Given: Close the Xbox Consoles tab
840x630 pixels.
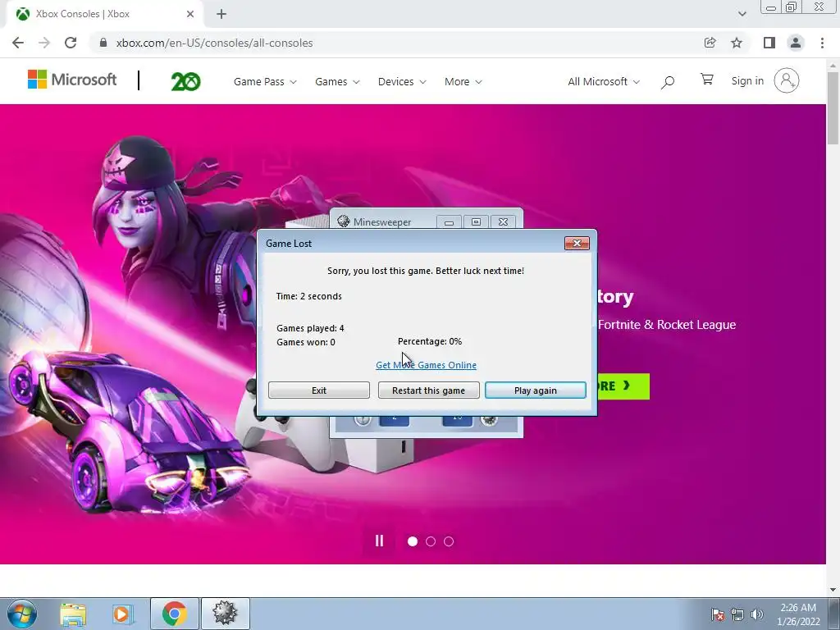Looking at the screenshot, I should point(190,14).
